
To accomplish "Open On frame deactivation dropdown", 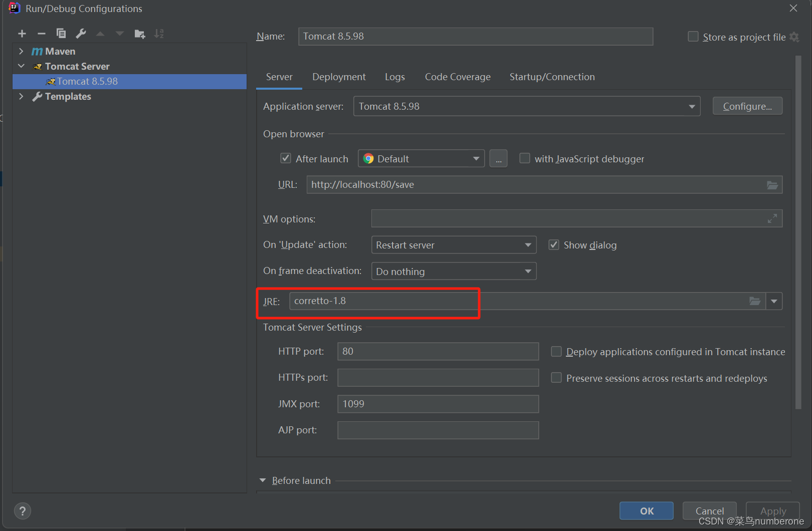I will [x=454, y=271].
